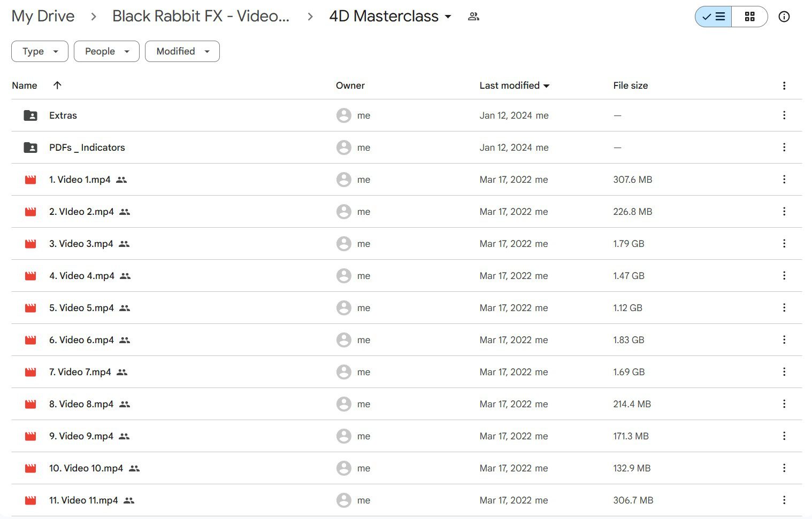Select the file 7. Video 7.mp4
Screen dimensions: 812x519
click(80, 372)
